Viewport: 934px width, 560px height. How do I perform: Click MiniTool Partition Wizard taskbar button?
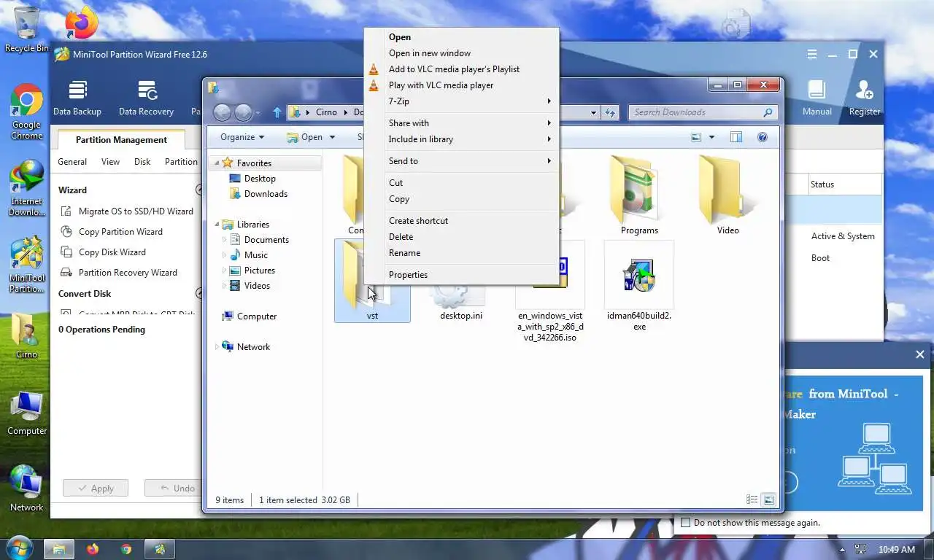[160, 549]
